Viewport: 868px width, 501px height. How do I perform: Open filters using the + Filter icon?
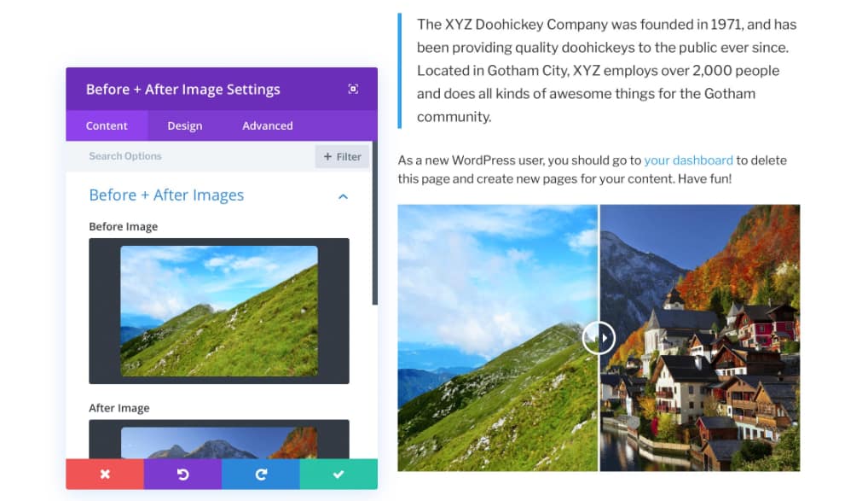click(341, 156)
